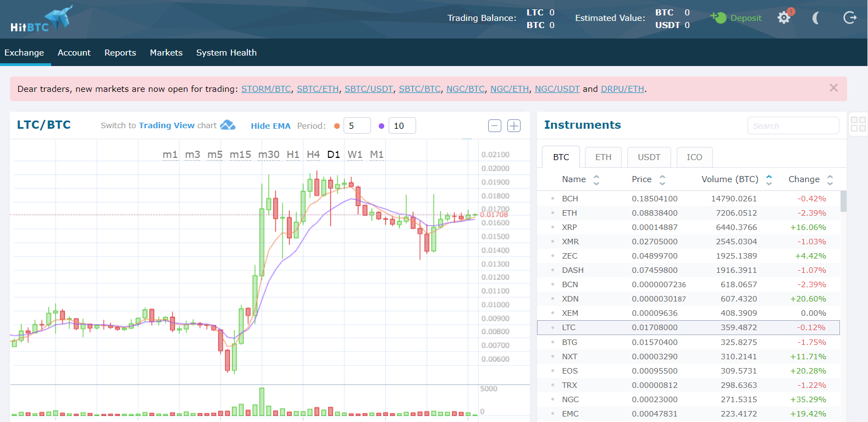
Task: Open the layout grid icon
Action: (858, 124)
